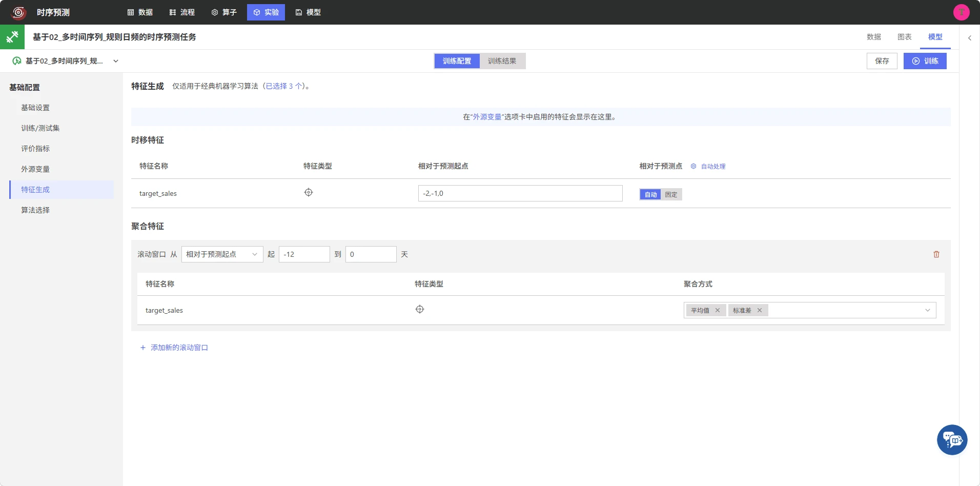Collapse the right side panel arrow
Viewport: 980px width, 486px height.
pyautogui.click(x=969, y=38)
